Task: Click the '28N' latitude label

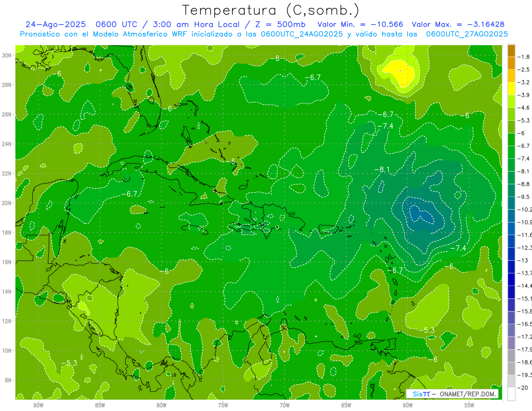Action: coord(8,85)
